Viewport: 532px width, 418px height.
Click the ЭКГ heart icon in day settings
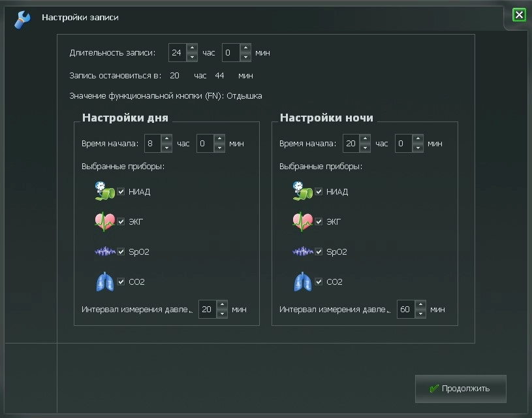104,221
